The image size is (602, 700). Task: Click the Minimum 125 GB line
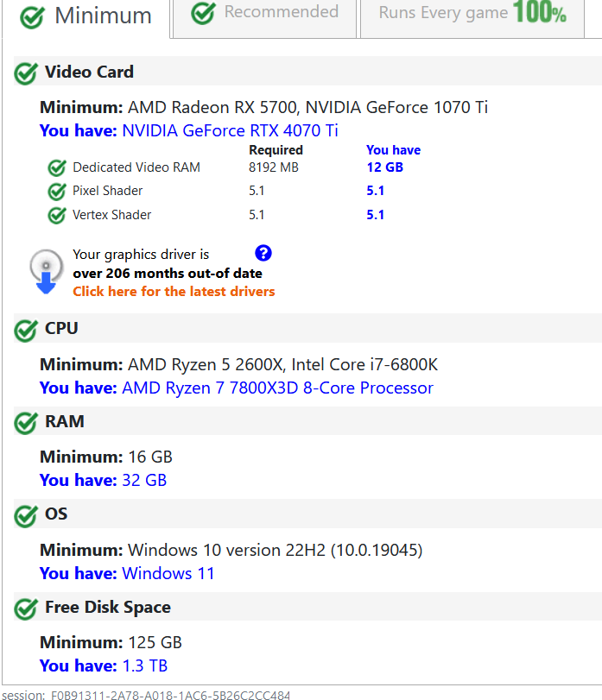[111, 643]
